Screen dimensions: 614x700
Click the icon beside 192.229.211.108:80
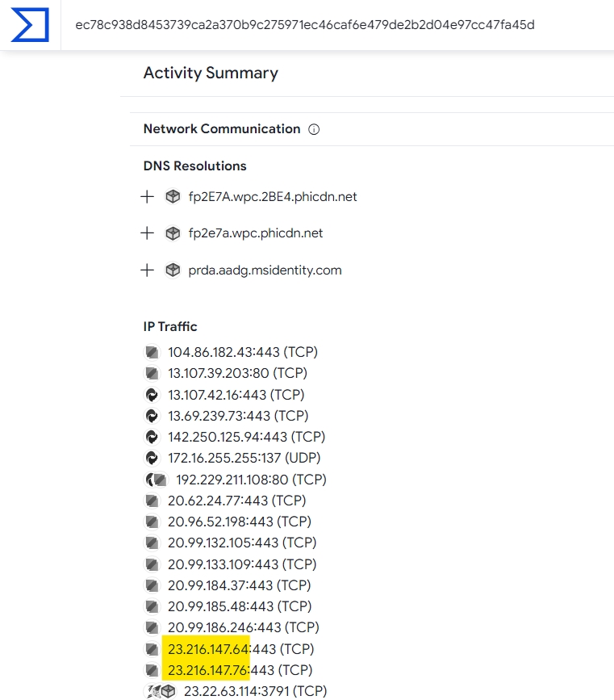155,480
